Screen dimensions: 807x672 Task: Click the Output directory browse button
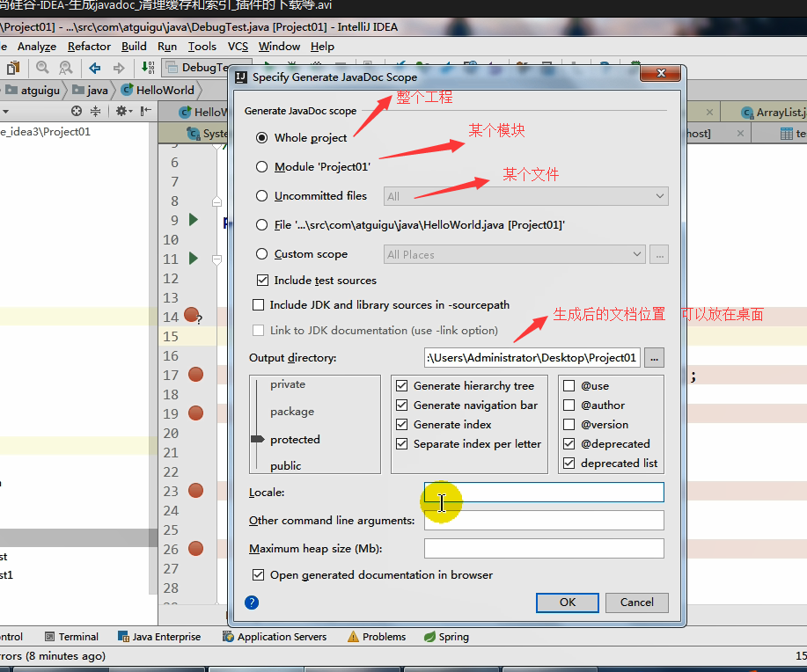click(654, 358)
